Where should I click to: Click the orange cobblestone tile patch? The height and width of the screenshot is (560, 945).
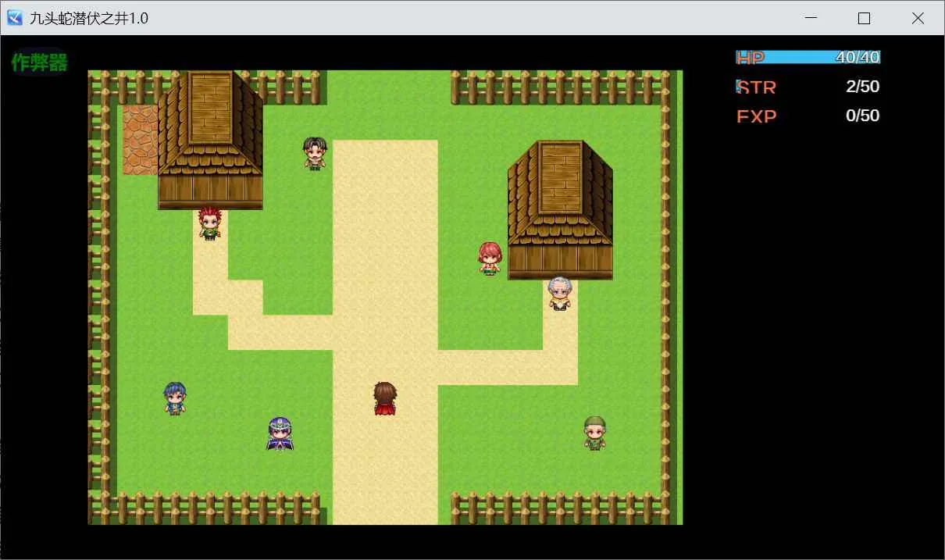pos(140,140)
